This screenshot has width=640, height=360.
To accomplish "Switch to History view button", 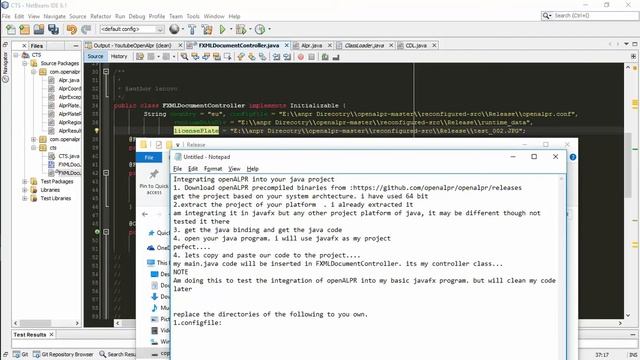I will click(119, 56).
